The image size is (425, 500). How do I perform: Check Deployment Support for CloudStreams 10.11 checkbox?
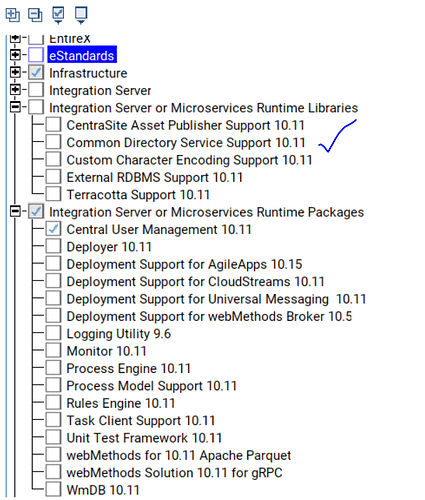tap(53, 281)
